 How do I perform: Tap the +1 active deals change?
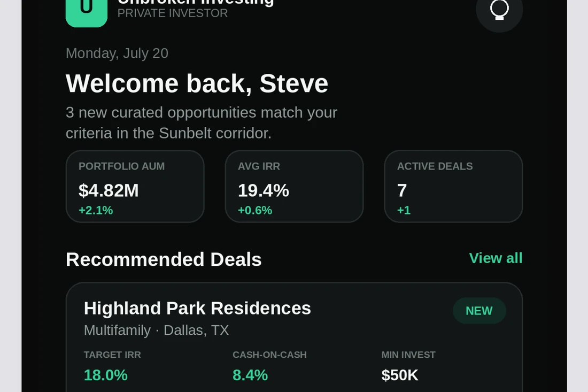tap(404, 211)
